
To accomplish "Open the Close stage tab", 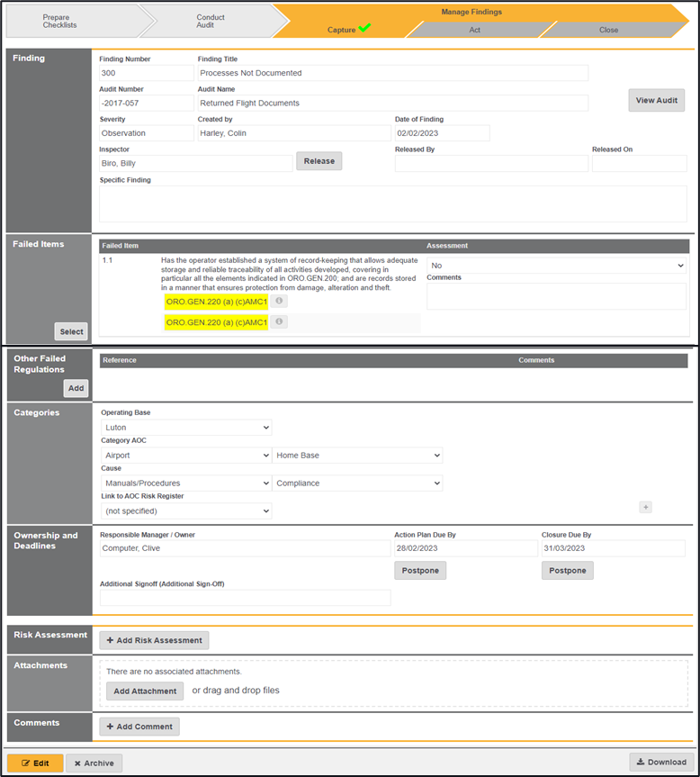I will pyautogui.click(x=609, y=30).
